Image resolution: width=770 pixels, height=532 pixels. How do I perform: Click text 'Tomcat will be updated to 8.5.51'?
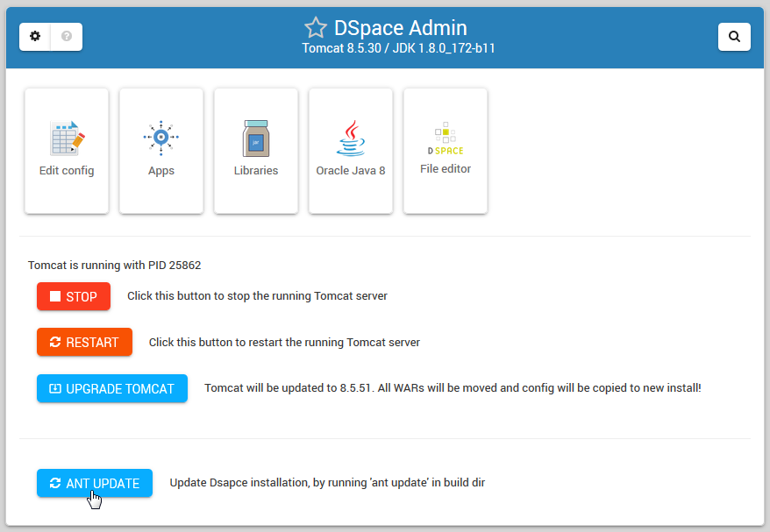coord(288,387)
